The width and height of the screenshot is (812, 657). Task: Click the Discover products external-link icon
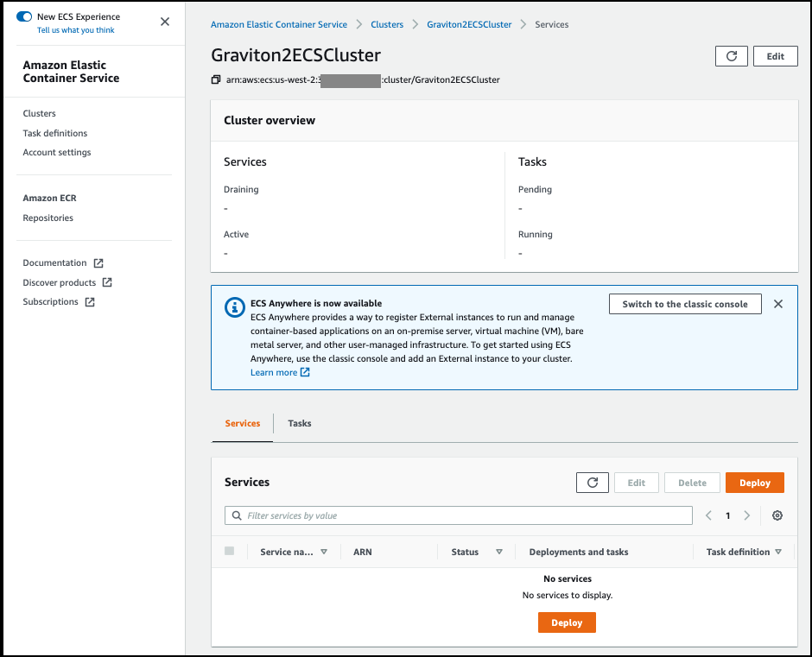click(107, 282)
